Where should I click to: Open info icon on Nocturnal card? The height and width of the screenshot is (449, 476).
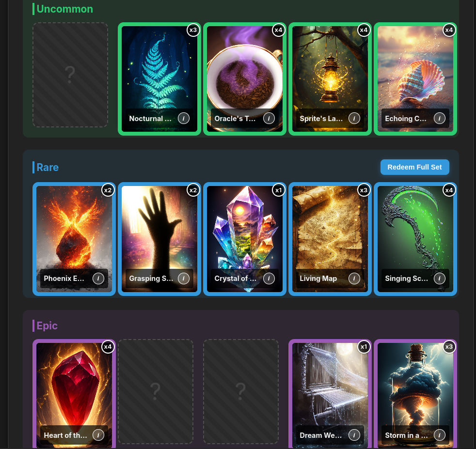(x=183, y=118)
